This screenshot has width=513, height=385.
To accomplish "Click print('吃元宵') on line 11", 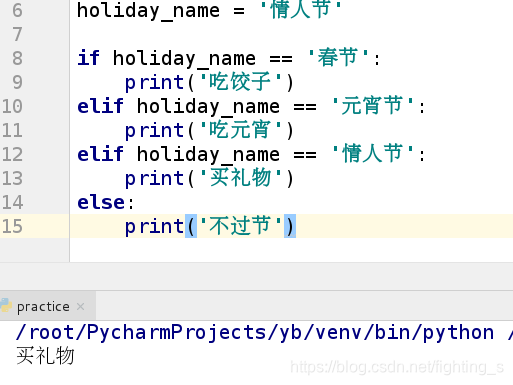I will click(209, 130).
